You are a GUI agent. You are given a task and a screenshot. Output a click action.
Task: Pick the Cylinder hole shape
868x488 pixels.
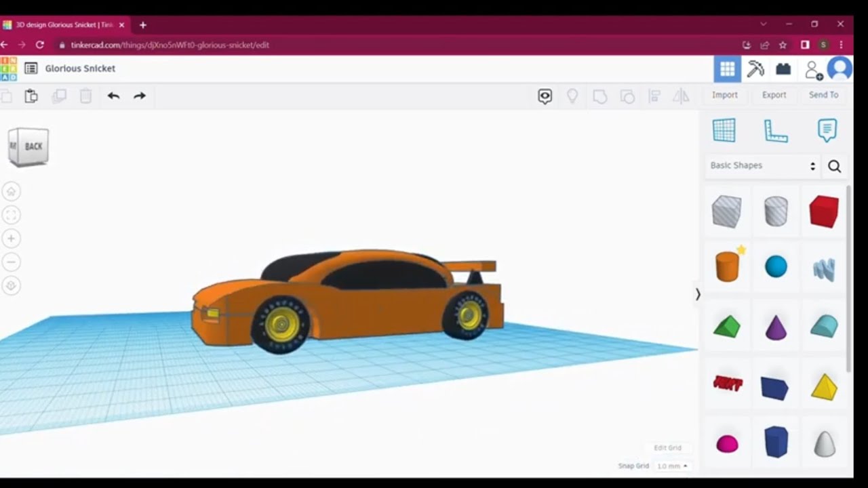point(776,211)
